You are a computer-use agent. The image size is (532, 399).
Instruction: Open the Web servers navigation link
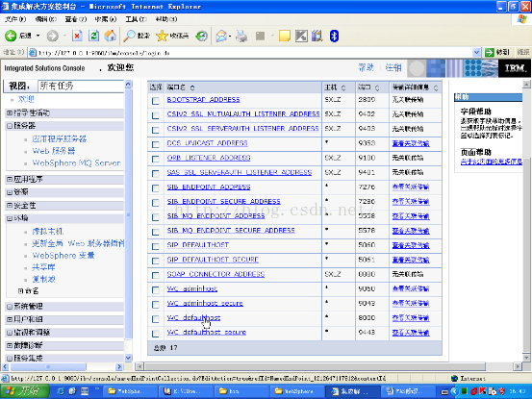click(54, 151)
